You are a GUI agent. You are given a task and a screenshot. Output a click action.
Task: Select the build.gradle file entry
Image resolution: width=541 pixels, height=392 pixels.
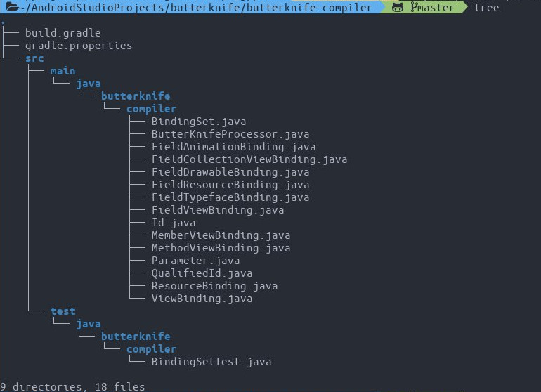[x=63, y=33]
